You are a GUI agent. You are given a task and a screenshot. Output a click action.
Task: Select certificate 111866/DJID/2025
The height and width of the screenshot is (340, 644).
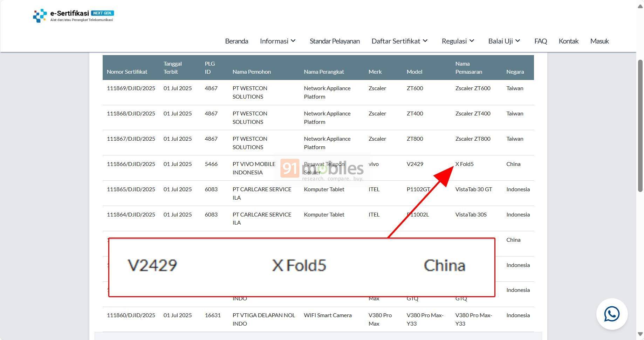131,164
